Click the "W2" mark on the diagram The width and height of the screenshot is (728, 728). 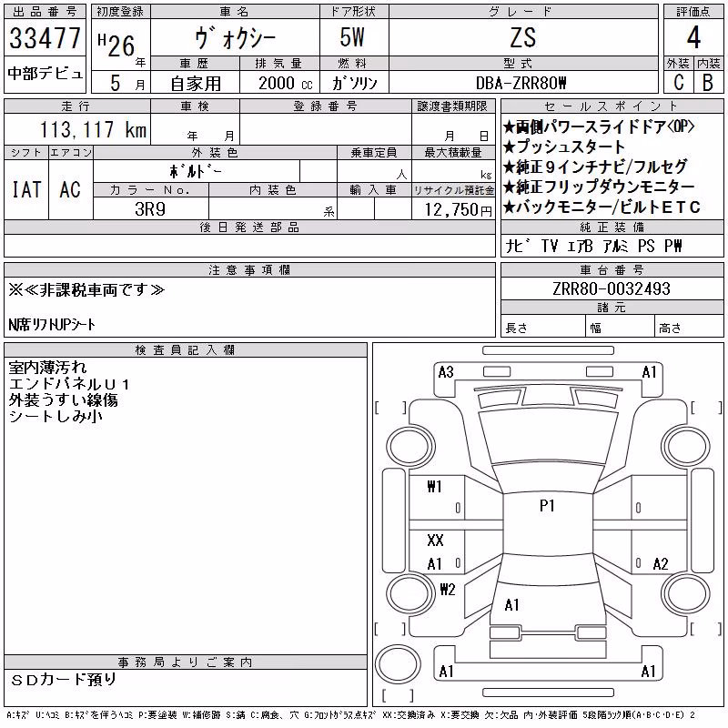(448, 590)
